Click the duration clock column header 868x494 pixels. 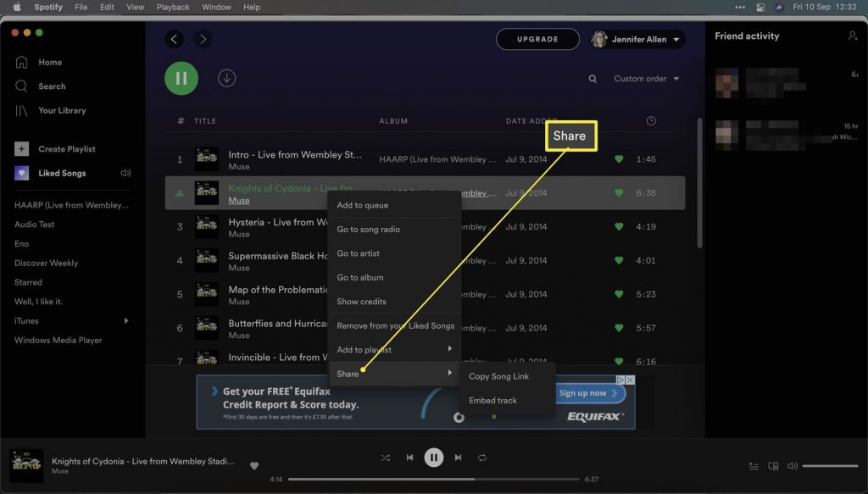point(651,120)
